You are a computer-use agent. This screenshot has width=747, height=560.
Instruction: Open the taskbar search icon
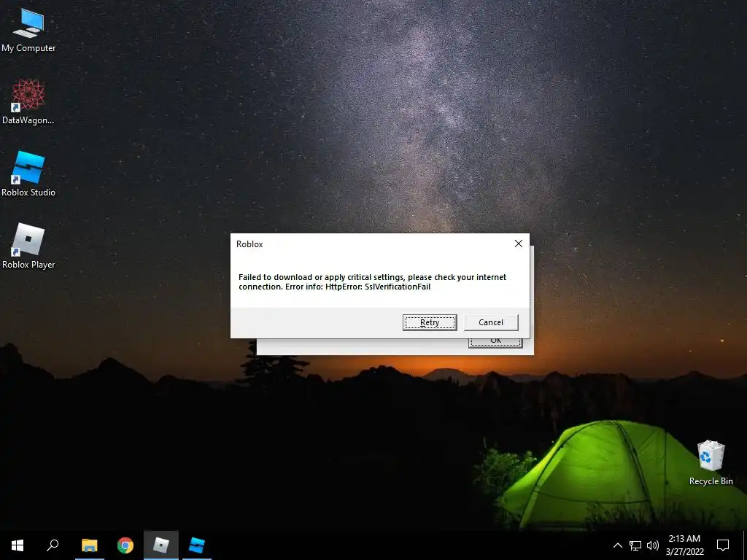click(x=53, y=545)
